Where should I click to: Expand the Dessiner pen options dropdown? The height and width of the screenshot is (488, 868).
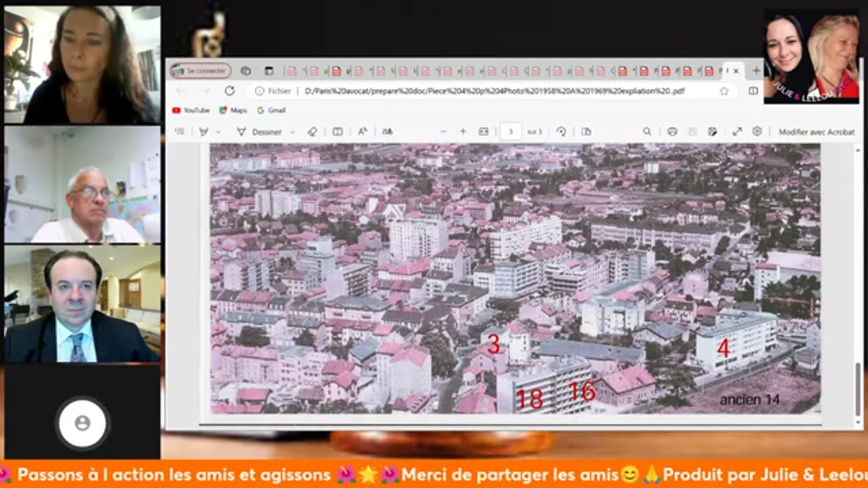tap(292, 131)
